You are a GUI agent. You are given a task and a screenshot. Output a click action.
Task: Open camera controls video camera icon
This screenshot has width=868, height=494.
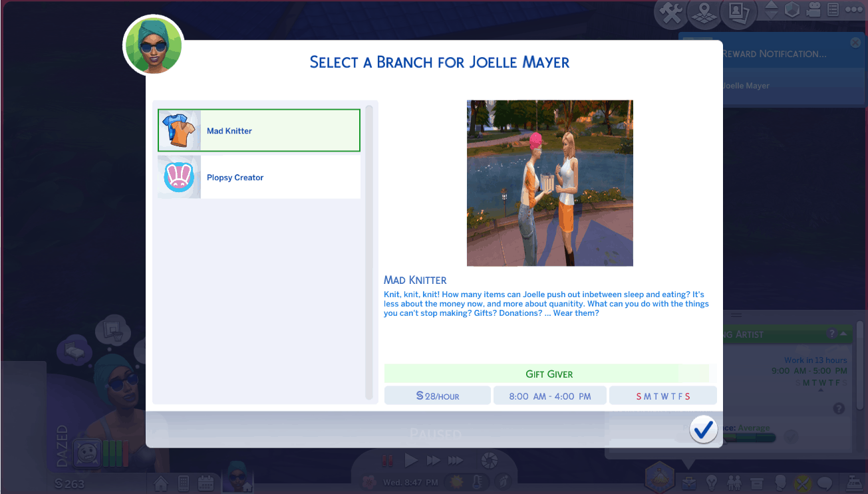pos(813,11)
